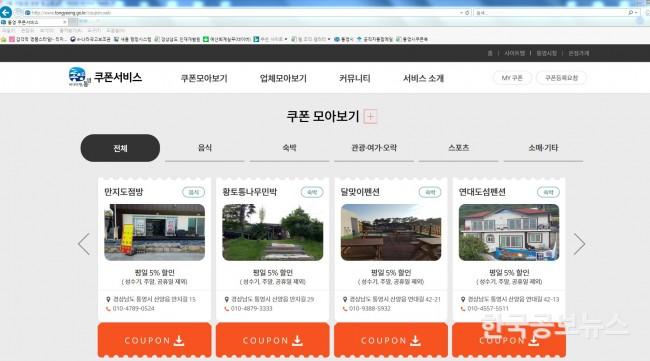Click 평일 5% 할인 text on 달맞이펜션 card

pyautogui.click(x=391, y=273)
